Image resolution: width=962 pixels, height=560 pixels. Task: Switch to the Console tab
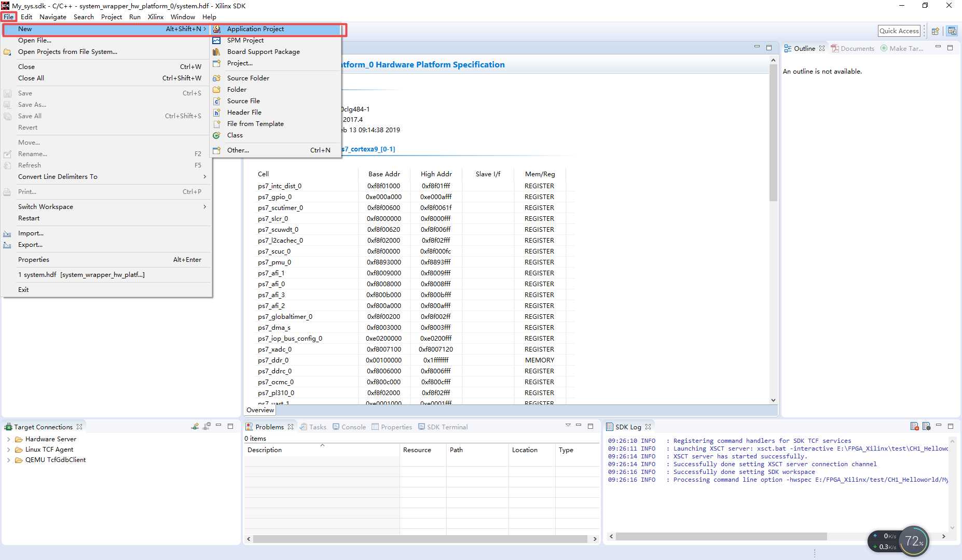(349, 427)
